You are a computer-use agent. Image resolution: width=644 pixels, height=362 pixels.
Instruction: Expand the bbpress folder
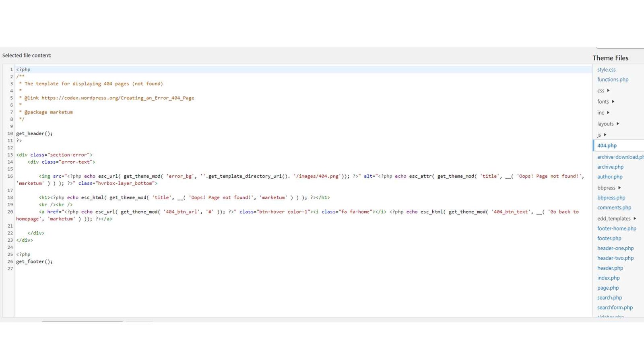click(x=609, y=188)
